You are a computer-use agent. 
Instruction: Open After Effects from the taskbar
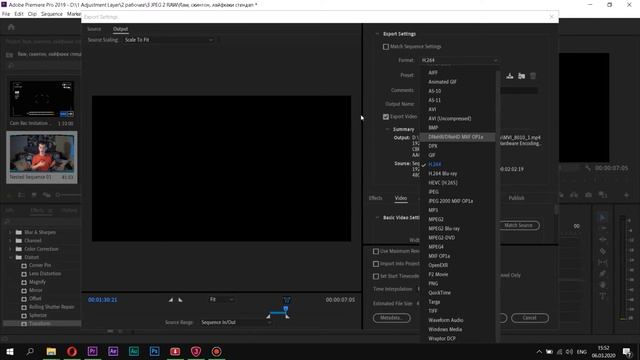pos(113,351)
